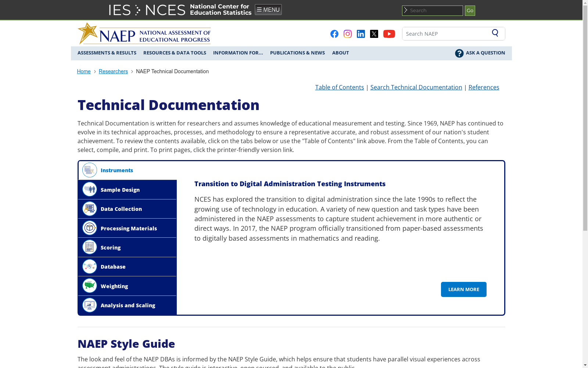Expand Resources & Data Tools menu
588x368 pixels.
[175, 53]
